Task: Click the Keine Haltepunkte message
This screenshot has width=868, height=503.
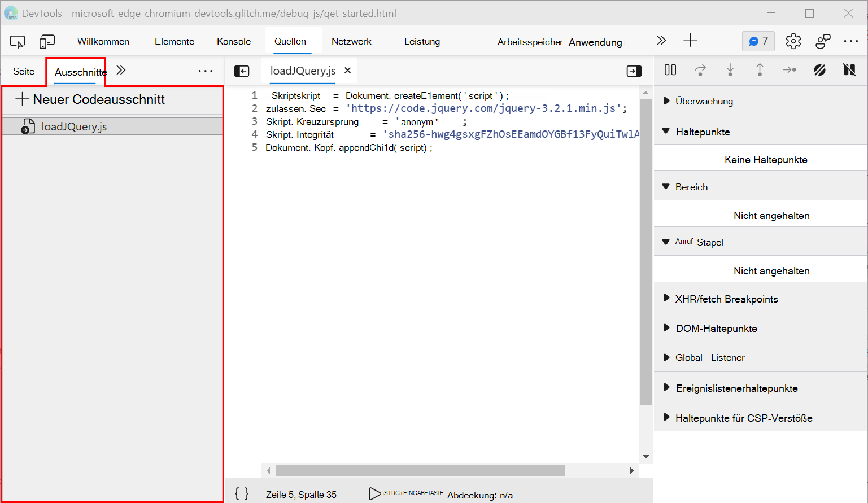Action: [x=766, y=160]
